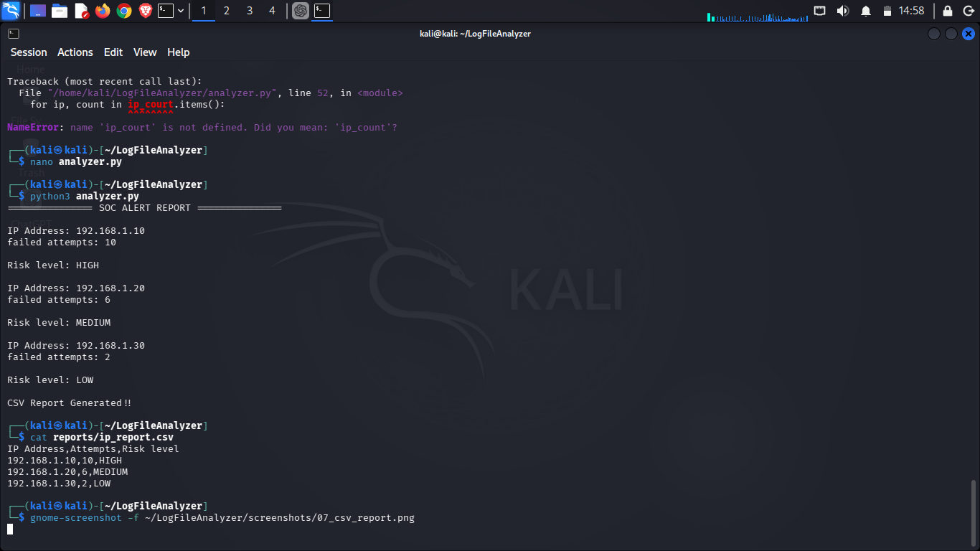Open the Actions menu
The image size is (980, 551).
pos(75,52)
